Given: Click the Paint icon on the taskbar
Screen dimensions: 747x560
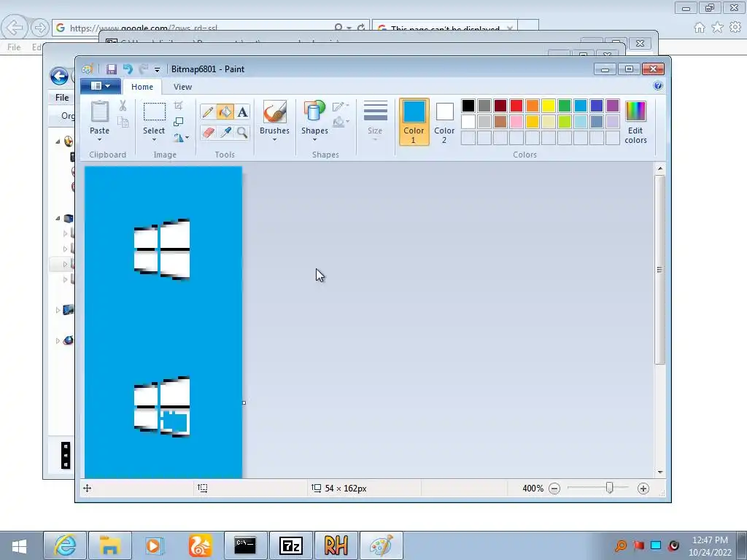Looking at the screenshot, I should click(381, 545).
